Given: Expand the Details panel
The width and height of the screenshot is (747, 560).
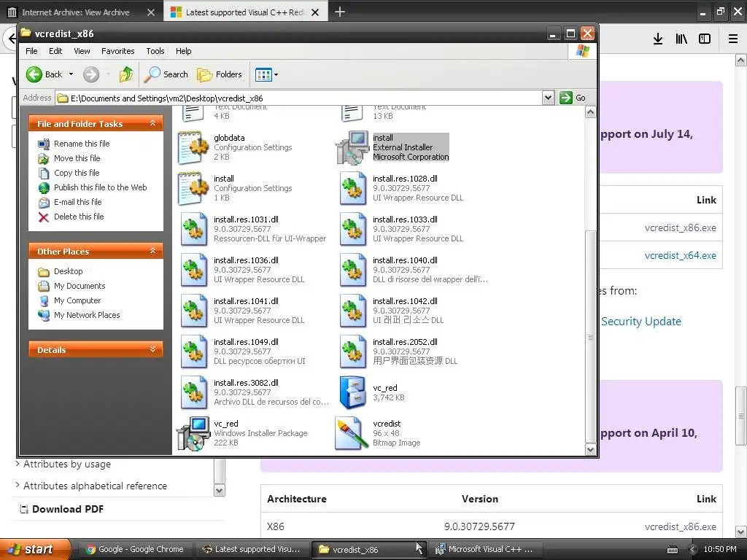Looking at the screenshot, I should click(x=152, y=349).
